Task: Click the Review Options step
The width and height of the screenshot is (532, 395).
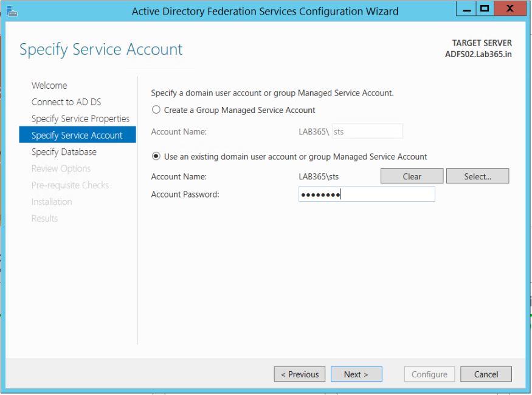Action: 61,168
